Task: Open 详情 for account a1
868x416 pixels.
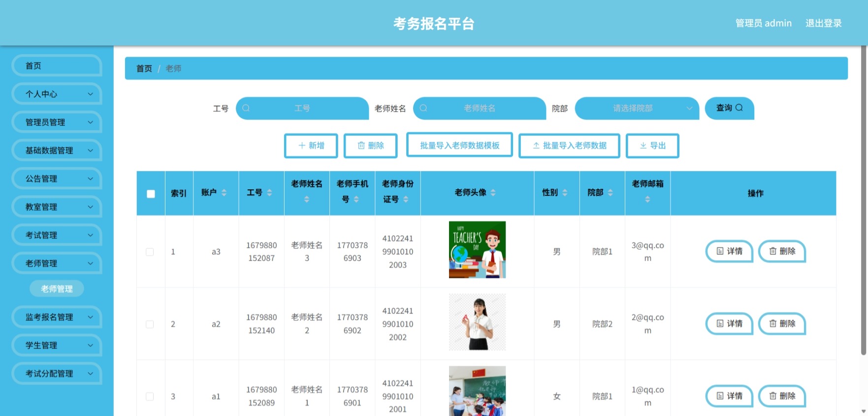Action: pos(729,396)
